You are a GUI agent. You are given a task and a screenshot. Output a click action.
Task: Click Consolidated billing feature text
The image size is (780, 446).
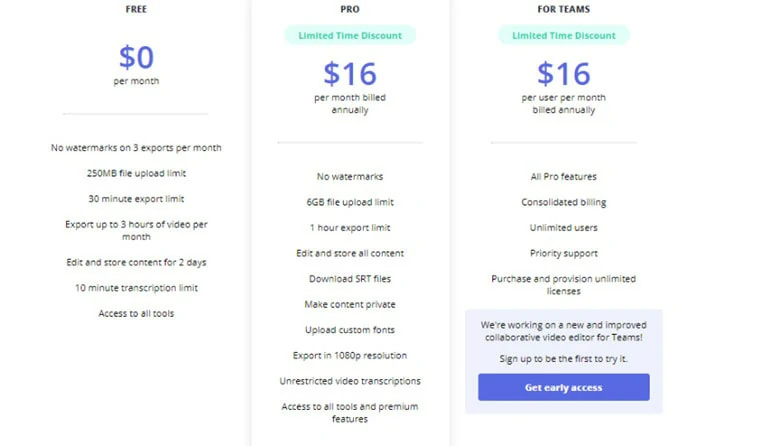click(x=564, y=202)
